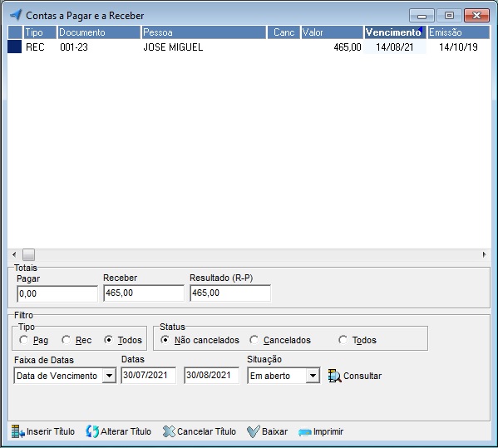Click the Resultado (R-P) total field
The image size is (498, 448).
[x=230, y=293]
